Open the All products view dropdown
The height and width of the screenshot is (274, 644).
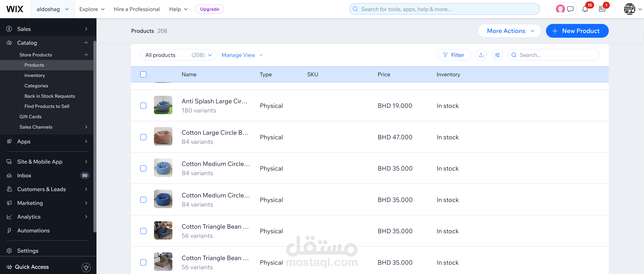[178, 55]
